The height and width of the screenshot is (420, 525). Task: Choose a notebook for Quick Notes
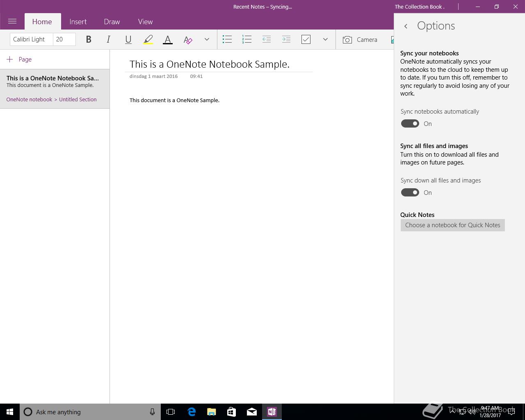coord(453,225)
